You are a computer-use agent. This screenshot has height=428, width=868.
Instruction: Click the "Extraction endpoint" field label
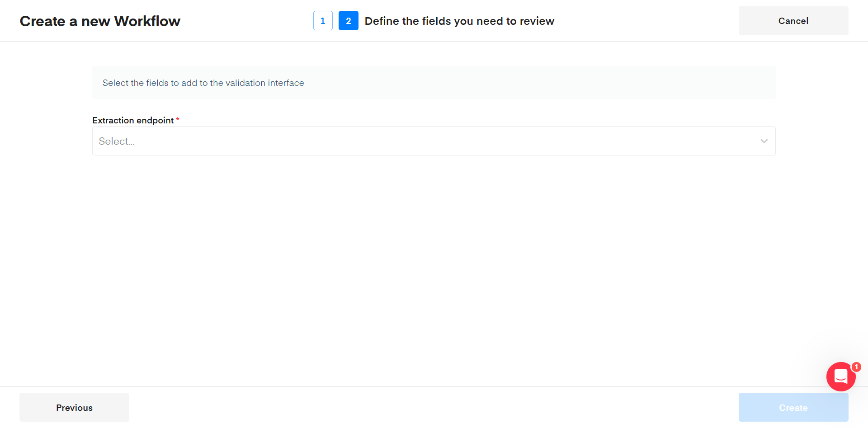[133, 120]
